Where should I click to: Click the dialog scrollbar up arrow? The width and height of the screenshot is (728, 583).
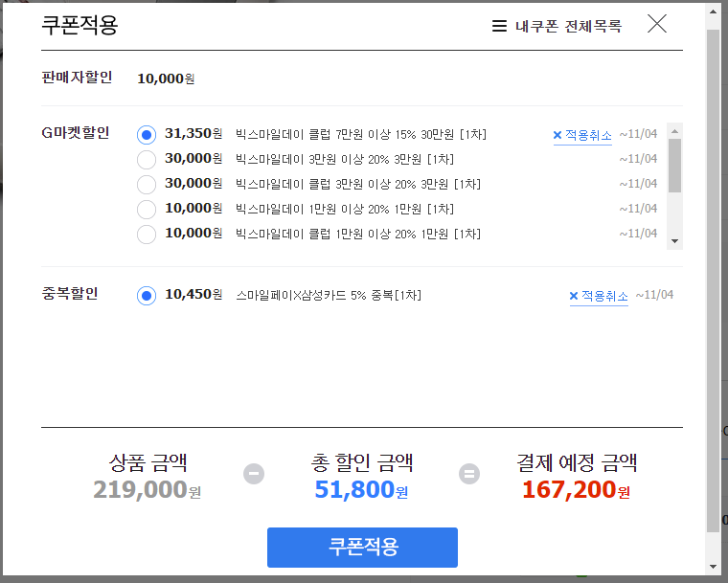(714, 11)
